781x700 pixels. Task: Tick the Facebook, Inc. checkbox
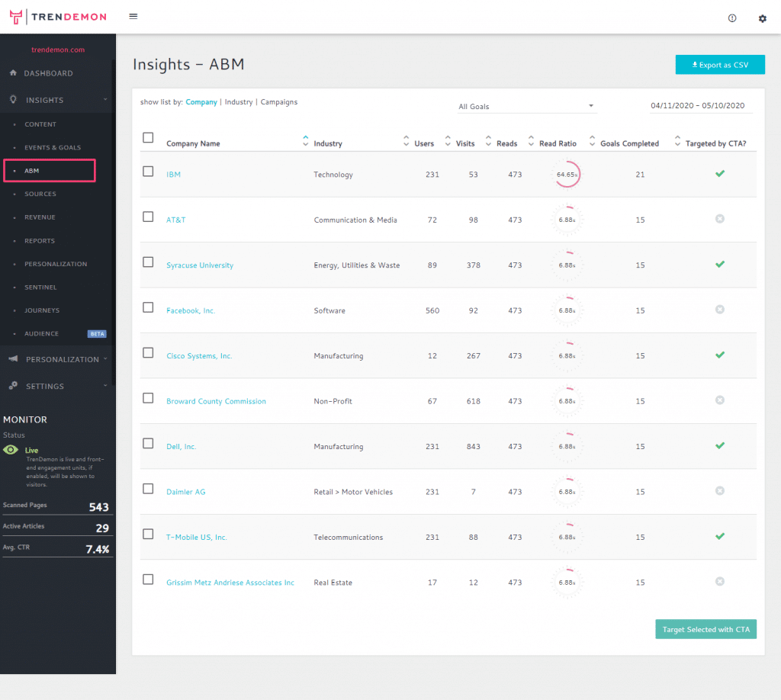click(148, 307)
